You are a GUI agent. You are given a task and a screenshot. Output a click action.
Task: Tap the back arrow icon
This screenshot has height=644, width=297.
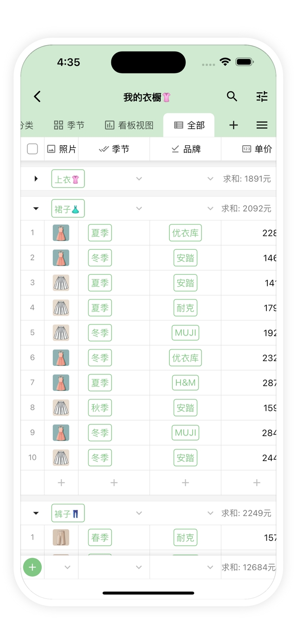38,97
